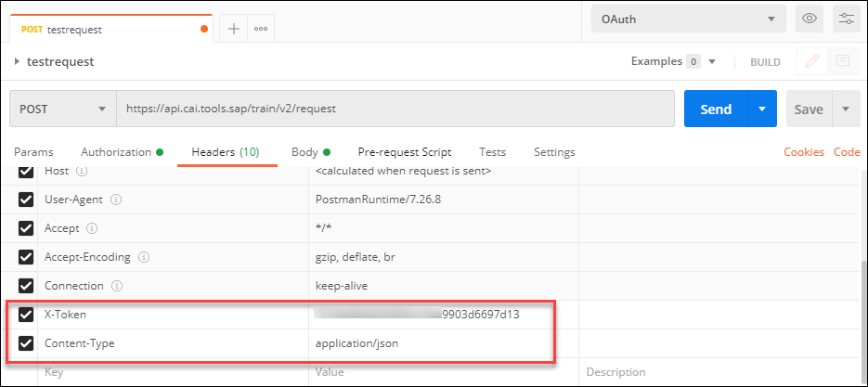Open the Cookies link
This screenshot has height=387, width=868.
coord(804,152)
